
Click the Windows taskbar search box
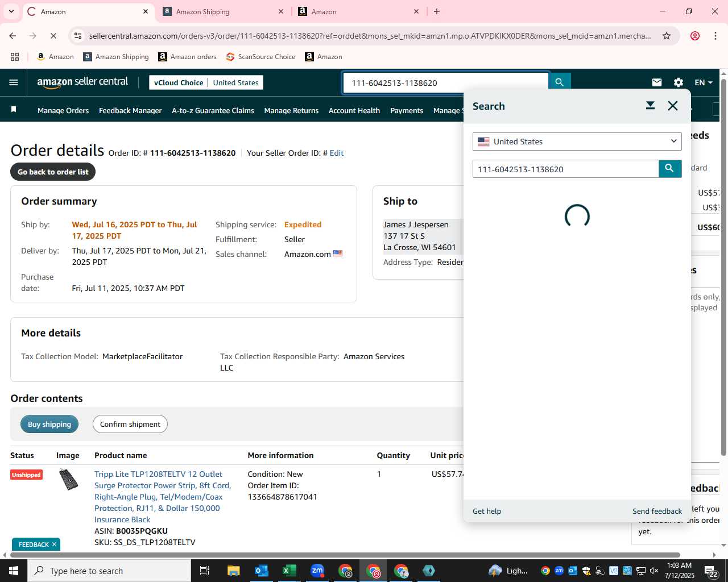tap(109, 571)
